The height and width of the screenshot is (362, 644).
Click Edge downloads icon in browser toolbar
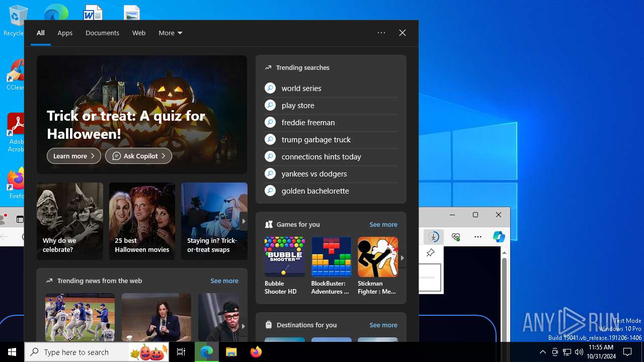tap(434, 237)
